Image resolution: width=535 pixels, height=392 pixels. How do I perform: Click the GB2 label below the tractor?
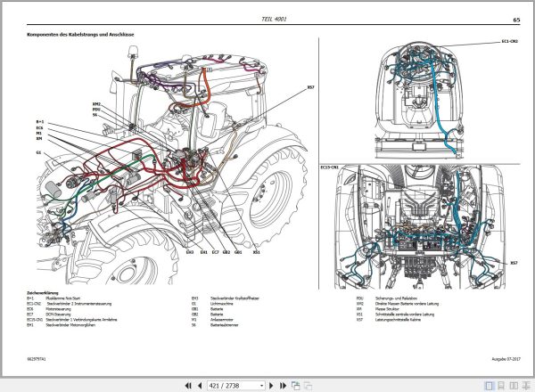(x=226, y=252)
